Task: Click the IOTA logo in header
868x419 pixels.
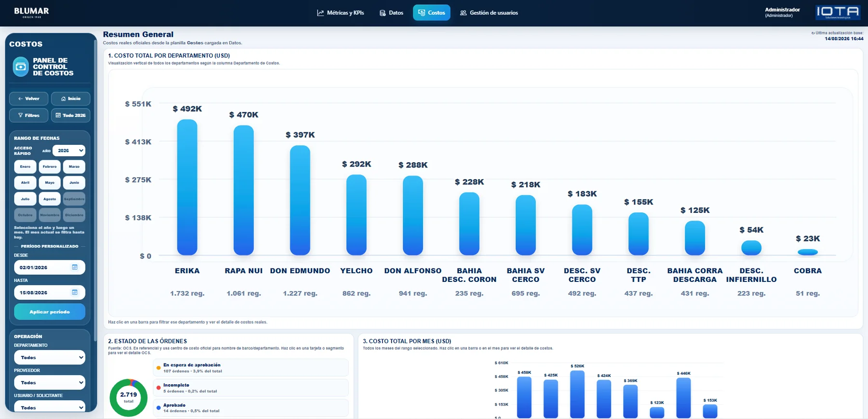Action: pos(838,13)
